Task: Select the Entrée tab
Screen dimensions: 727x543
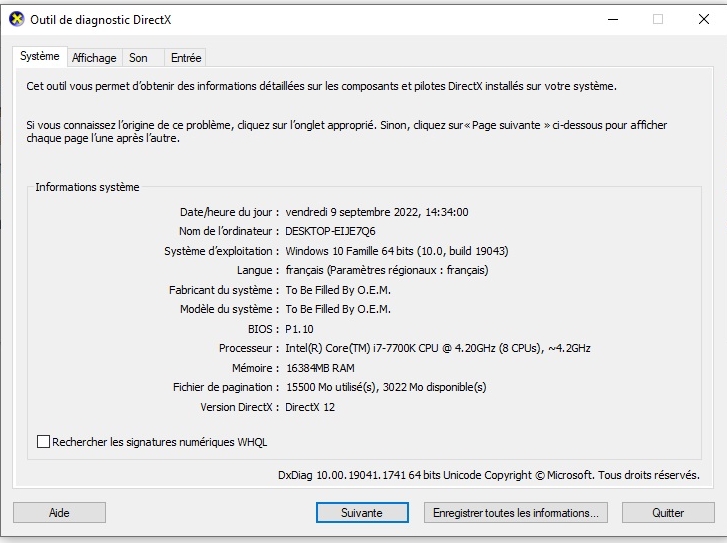Action: pos(185,58)
